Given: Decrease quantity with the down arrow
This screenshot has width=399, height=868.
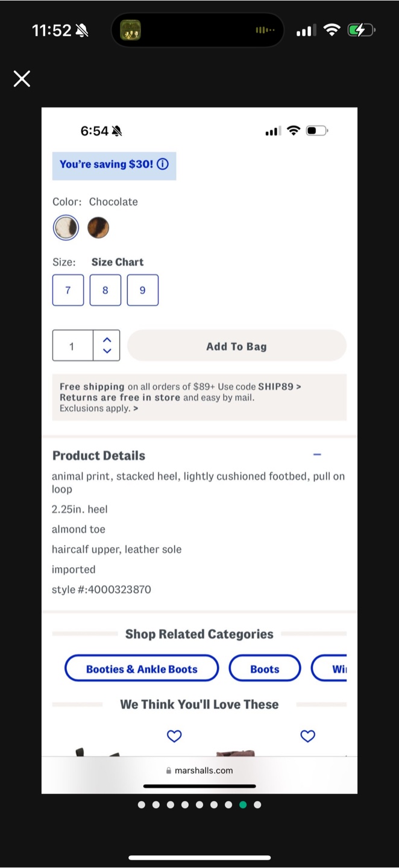Looking at the screenshot, I should pos(107,351).
